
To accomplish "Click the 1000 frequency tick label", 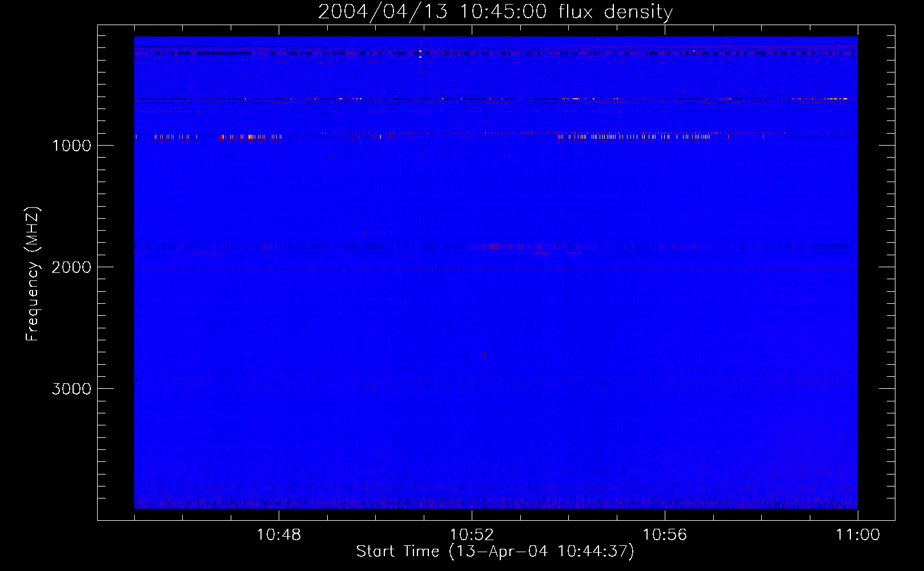I will [71, 146].
